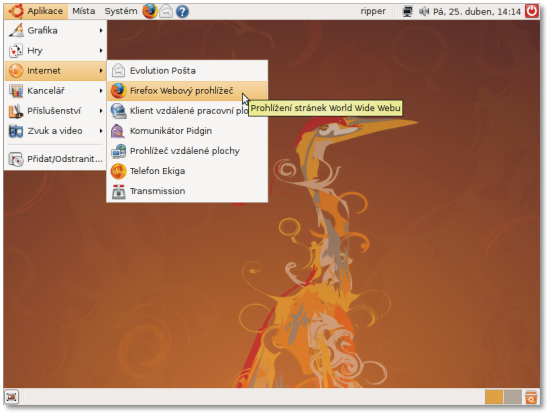This screenshot has height=415, width=550.
Task: Launch Evolution Pošta from the submenu
Action: 187,71
